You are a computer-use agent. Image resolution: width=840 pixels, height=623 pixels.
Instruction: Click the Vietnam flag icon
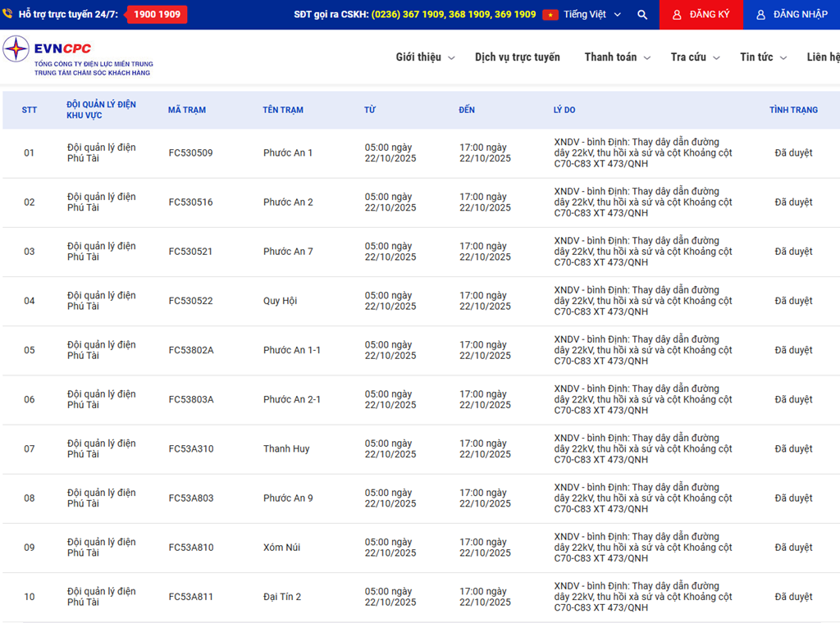pos(550,15)
